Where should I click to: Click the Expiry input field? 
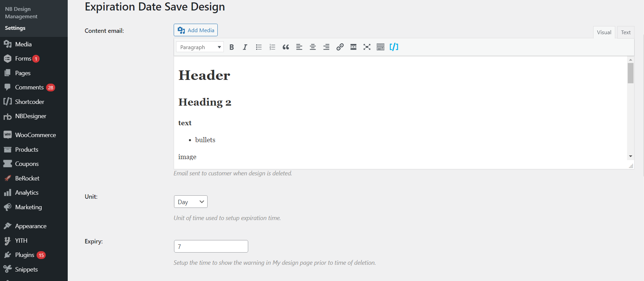tap(211, 246)
